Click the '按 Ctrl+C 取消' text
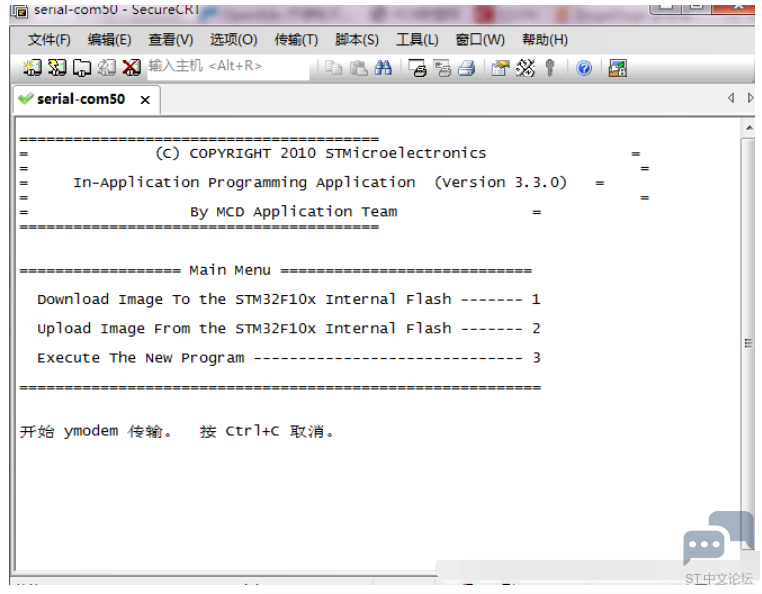This screenshot has height=594, width=762. [x=267, y=431]
